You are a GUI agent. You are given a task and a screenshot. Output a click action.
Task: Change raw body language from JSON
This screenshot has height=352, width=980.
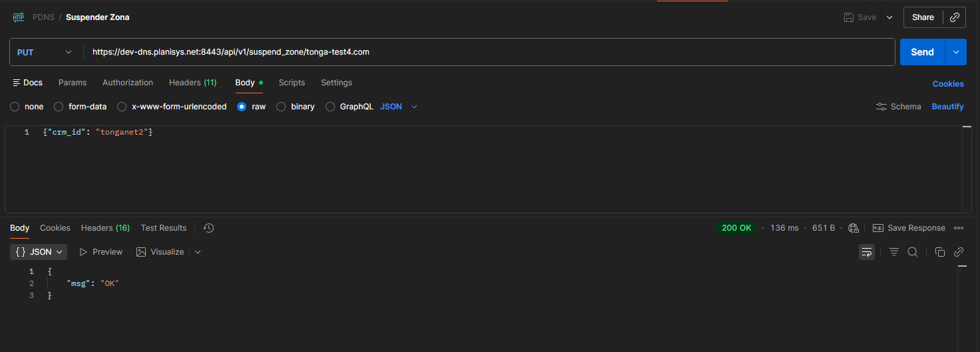coord(399,107)
